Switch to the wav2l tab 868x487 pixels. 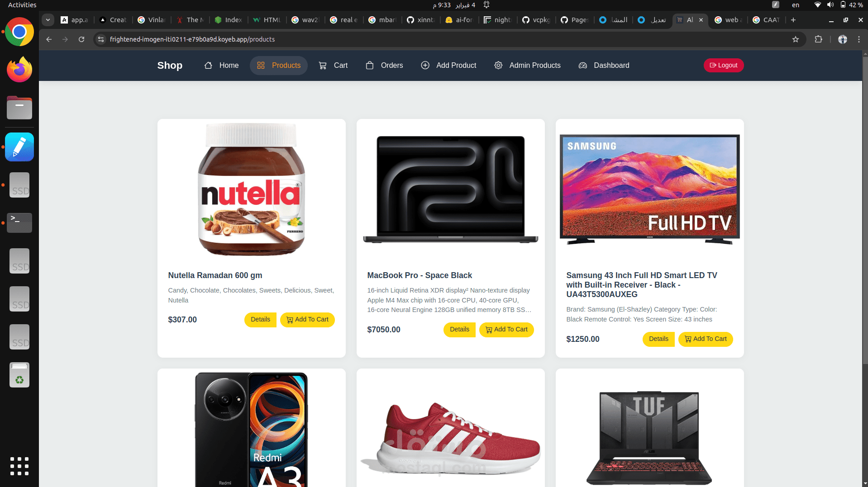tap(306, 20)
